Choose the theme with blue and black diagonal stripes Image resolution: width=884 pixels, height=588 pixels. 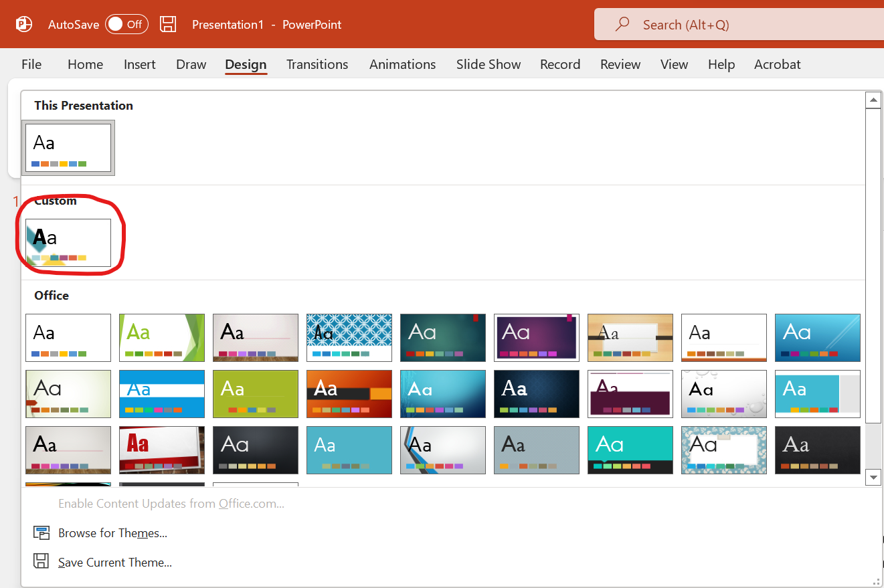[x=443, y=450]
